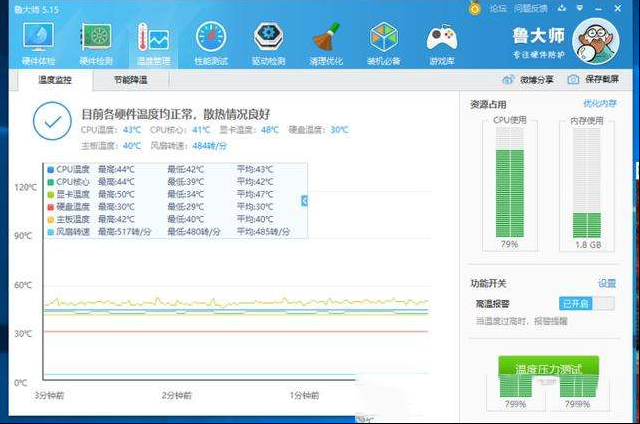Toggle the green CPU核心 legend square
The image size is (640, 424).
pos(51,182)
